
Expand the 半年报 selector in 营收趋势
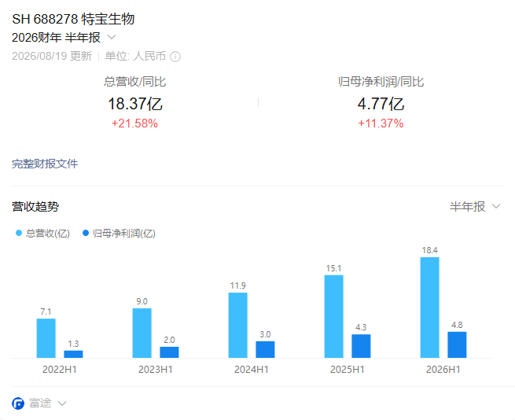coord(475,206)
